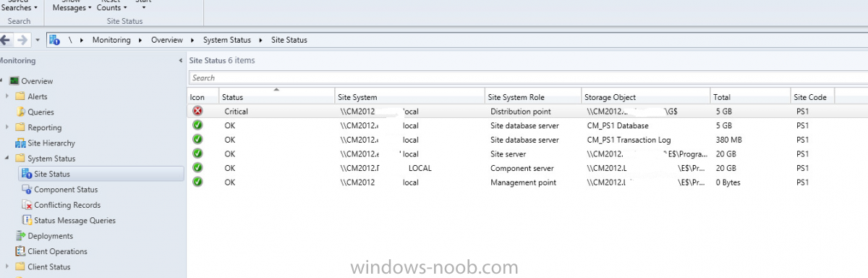Click the breadcrumb root site icon

(55, 40)
